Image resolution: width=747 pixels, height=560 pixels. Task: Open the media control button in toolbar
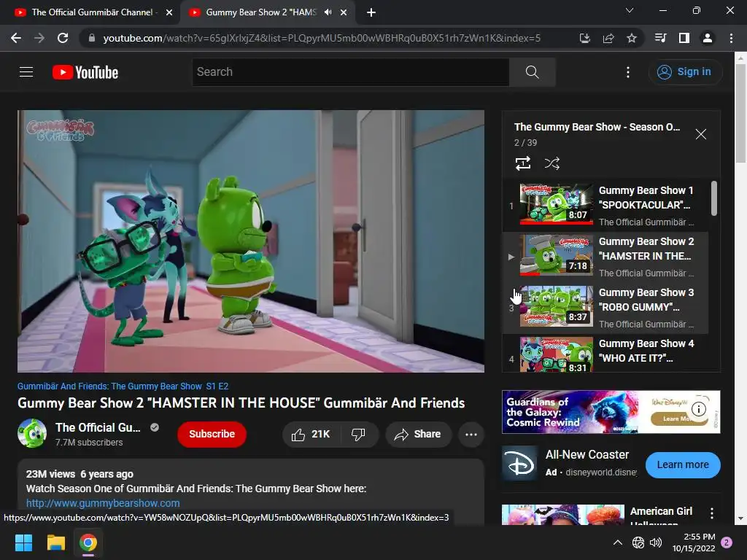click(660, 38)
